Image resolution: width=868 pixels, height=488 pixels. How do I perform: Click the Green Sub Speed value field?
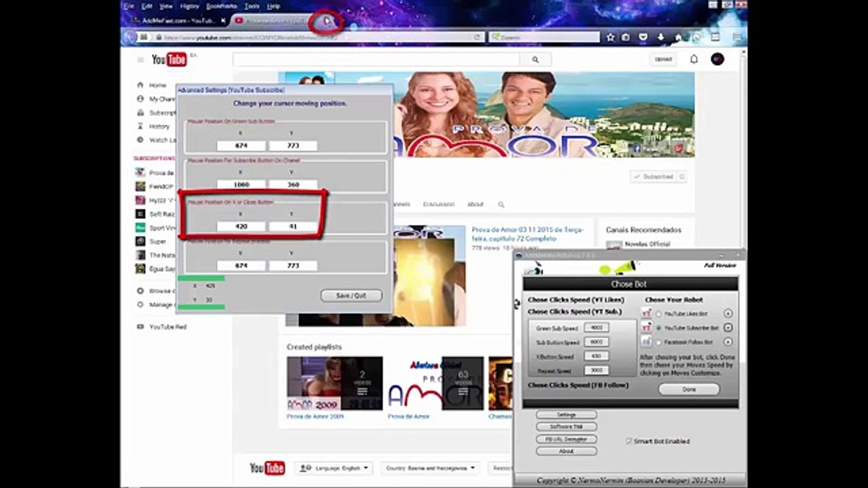[x=597, y=328]
